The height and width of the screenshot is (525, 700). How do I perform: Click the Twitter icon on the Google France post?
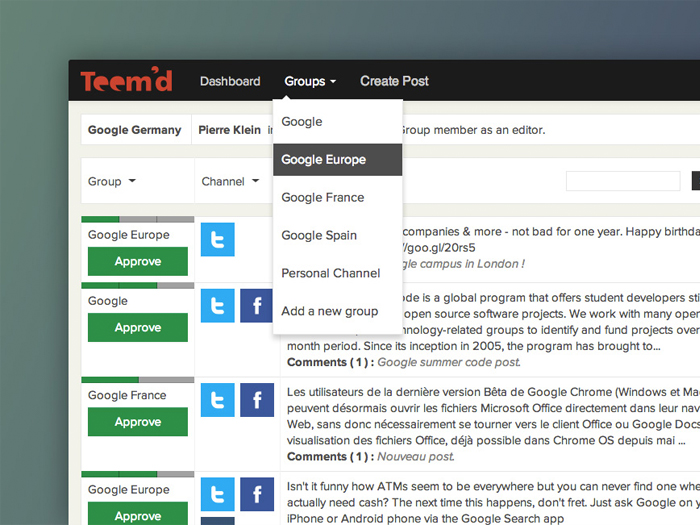click(x=217, y=400)
